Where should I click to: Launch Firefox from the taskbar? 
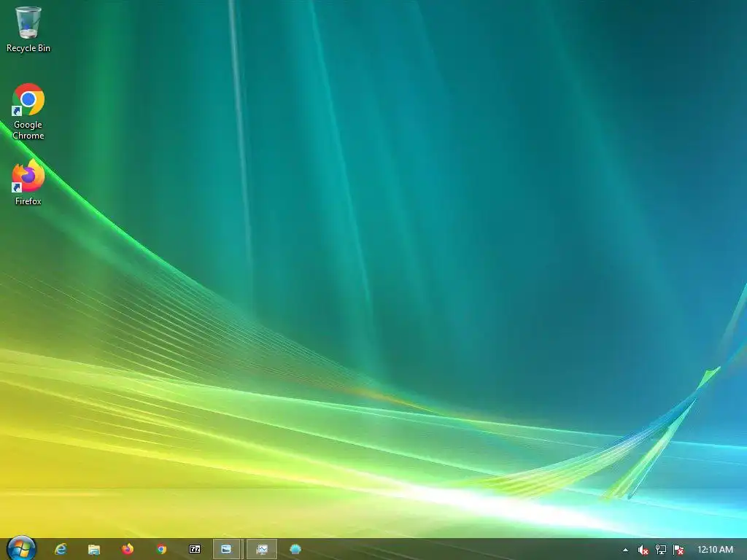127,550
